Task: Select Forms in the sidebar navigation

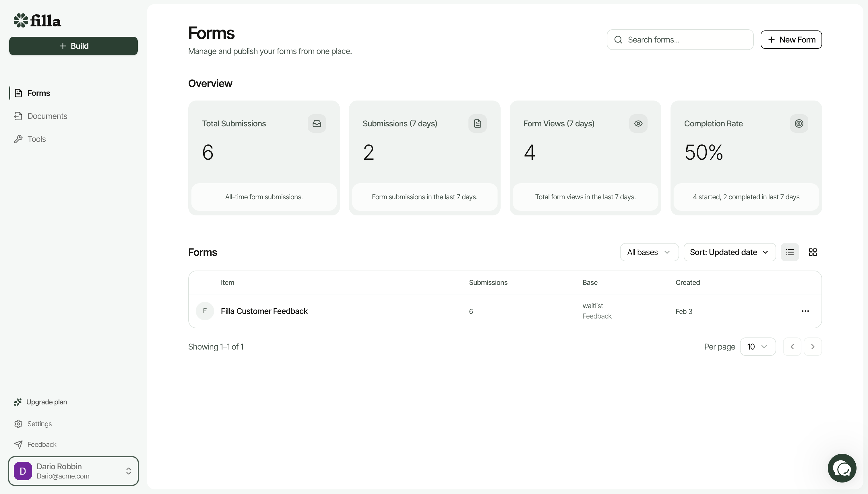Action: coord(38,93)
